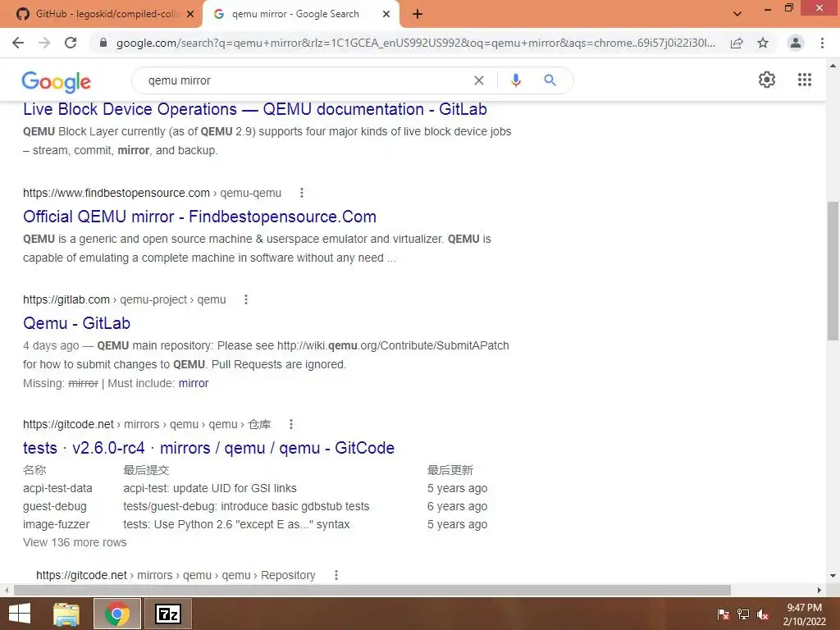
Task: Click the gitcode.net Repository breadcrumb
Action: 176,575
